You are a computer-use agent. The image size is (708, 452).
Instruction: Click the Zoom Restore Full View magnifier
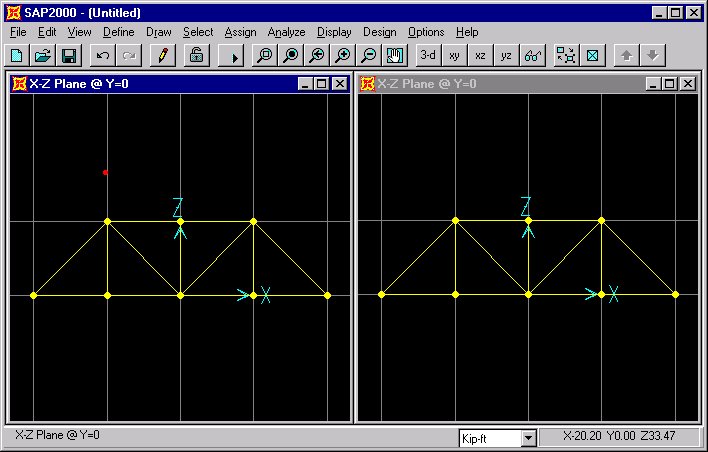coord(291,56)
